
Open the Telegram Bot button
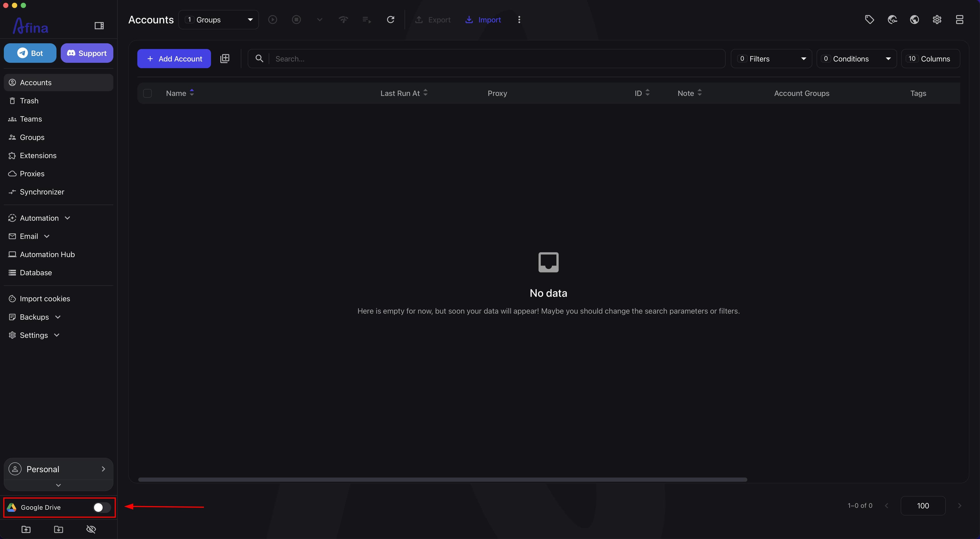[x=30, y=53]
